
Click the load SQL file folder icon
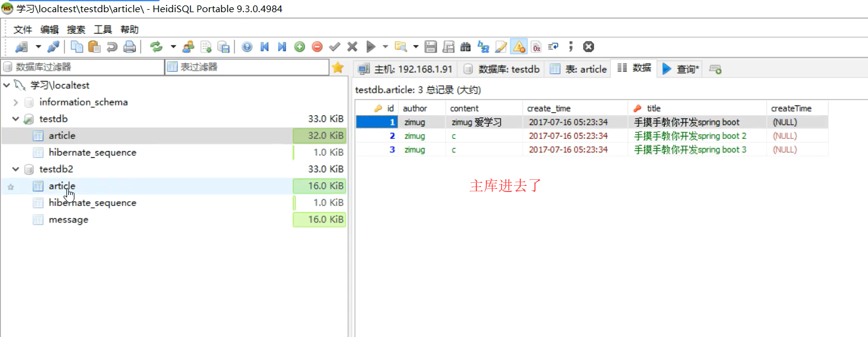point(401,46)
